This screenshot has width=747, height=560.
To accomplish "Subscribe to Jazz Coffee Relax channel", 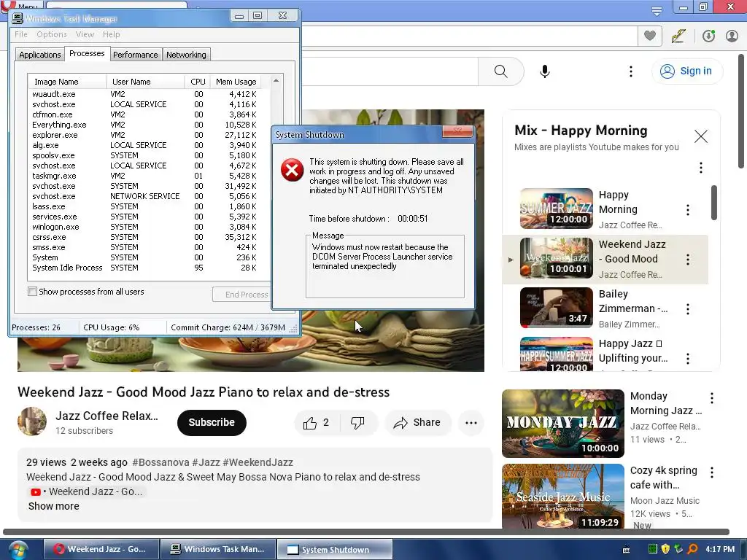I will click(x=212, y=422).
